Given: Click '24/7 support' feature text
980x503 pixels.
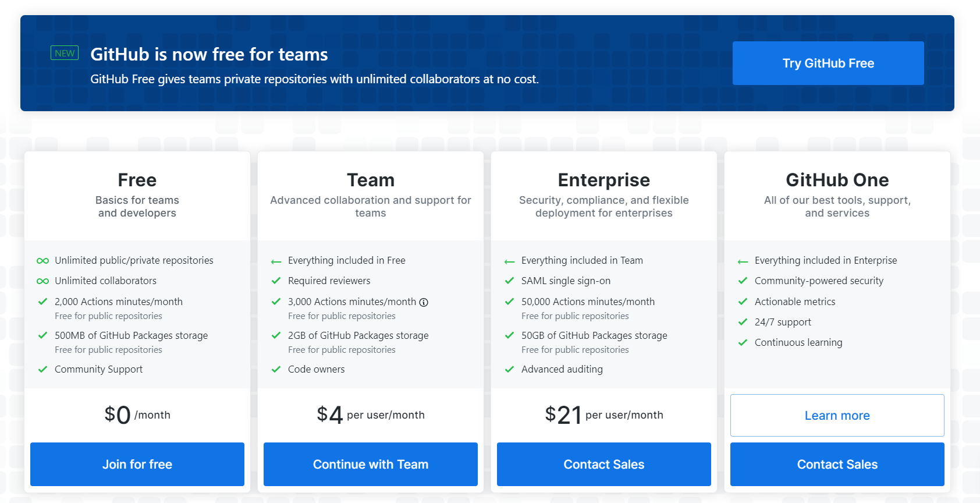Looking at the screenshot, I should coord(783,322).
